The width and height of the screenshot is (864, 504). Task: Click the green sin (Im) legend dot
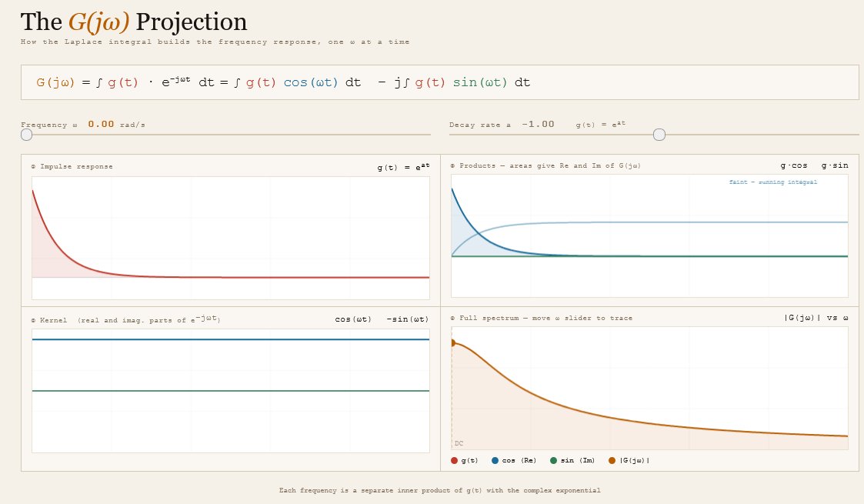pyautogui.click(x=553, y=460)
